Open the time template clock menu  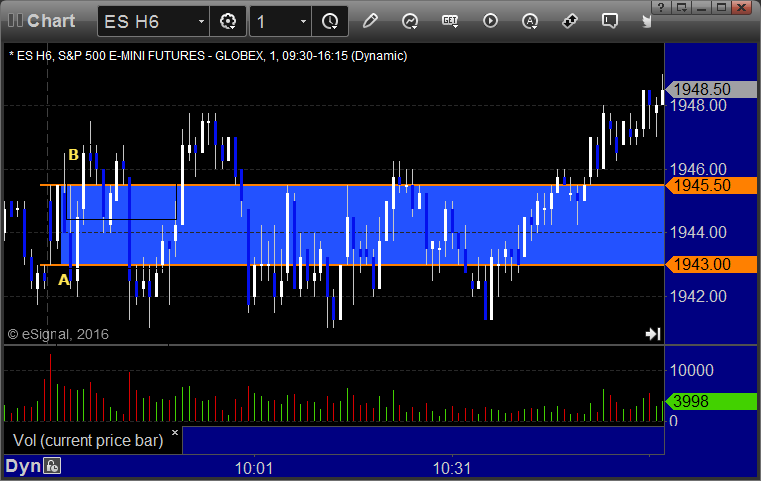(x=330, y=21)
